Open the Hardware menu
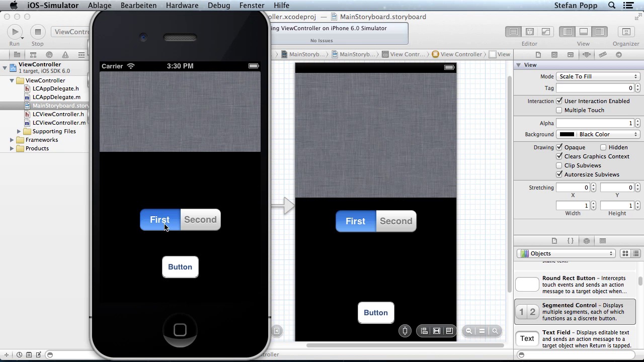The width and height of the screenshot is (644, 362). (182, 6)
